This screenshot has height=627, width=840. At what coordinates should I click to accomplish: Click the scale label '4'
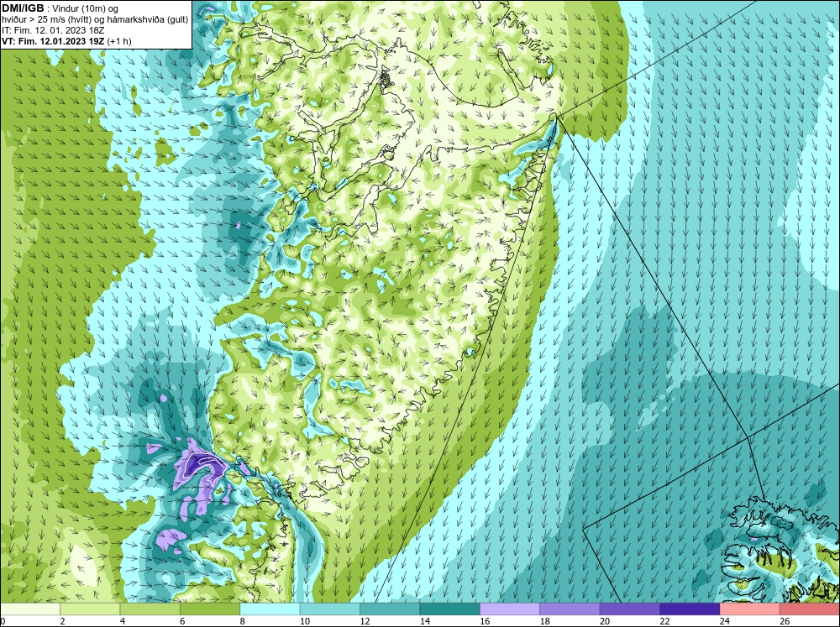pos(123,621)
